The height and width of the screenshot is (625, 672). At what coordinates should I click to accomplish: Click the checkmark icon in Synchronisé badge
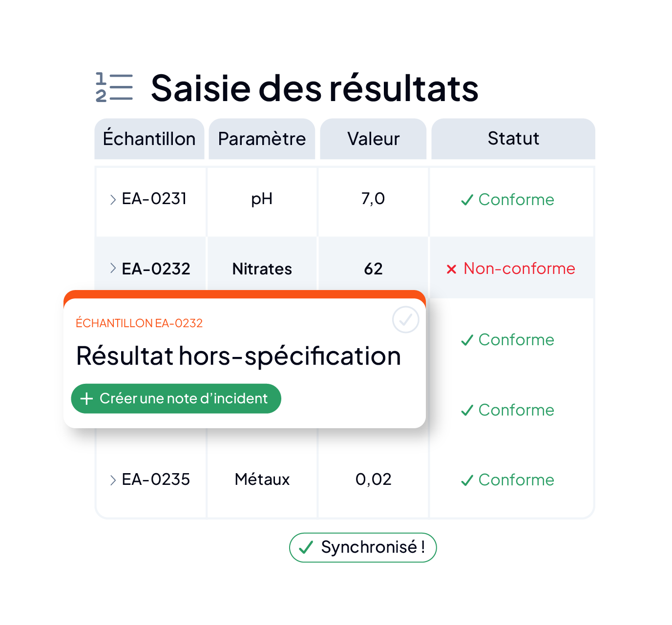(x=306, y=547)
